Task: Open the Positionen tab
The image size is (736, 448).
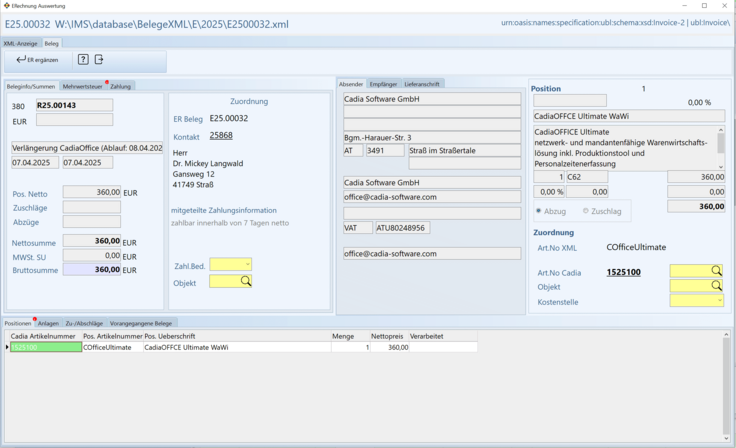Action: click(18, 323)
